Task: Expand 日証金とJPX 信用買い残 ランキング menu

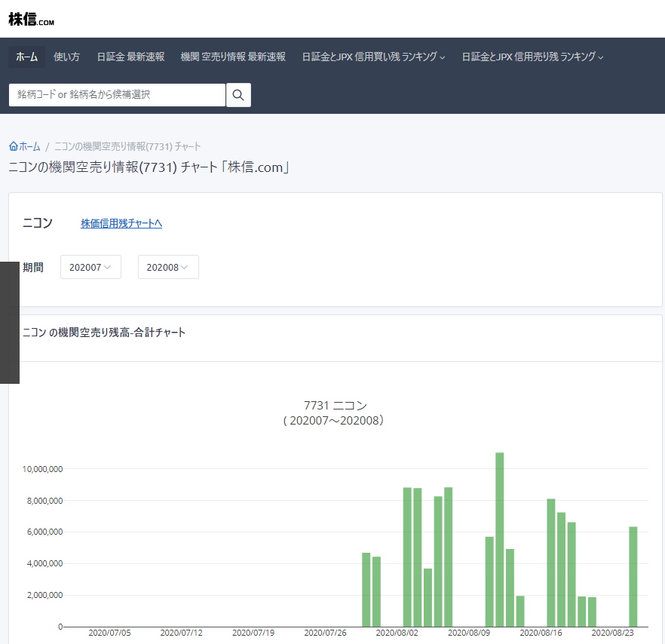Action: point(373,57)
